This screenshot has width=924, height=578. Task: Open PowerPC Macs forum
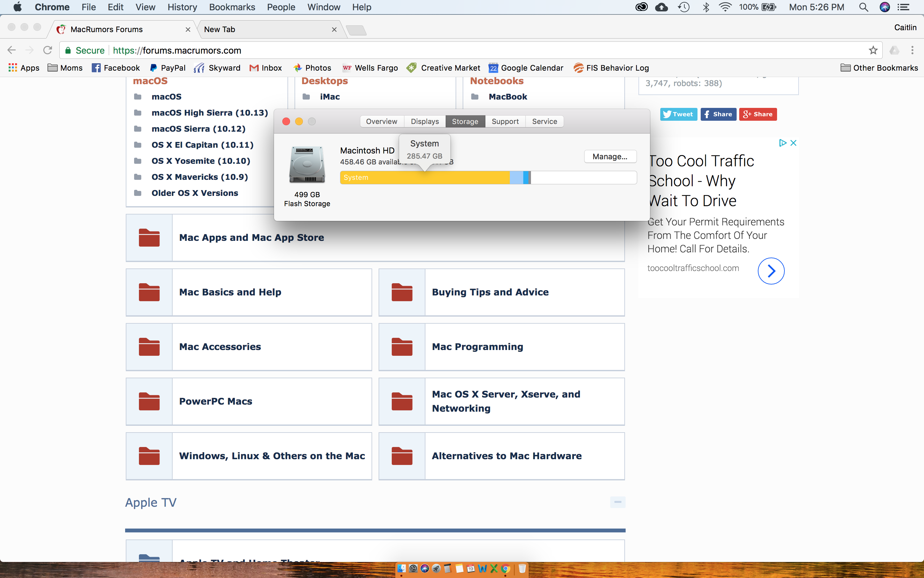coord(216,401)
